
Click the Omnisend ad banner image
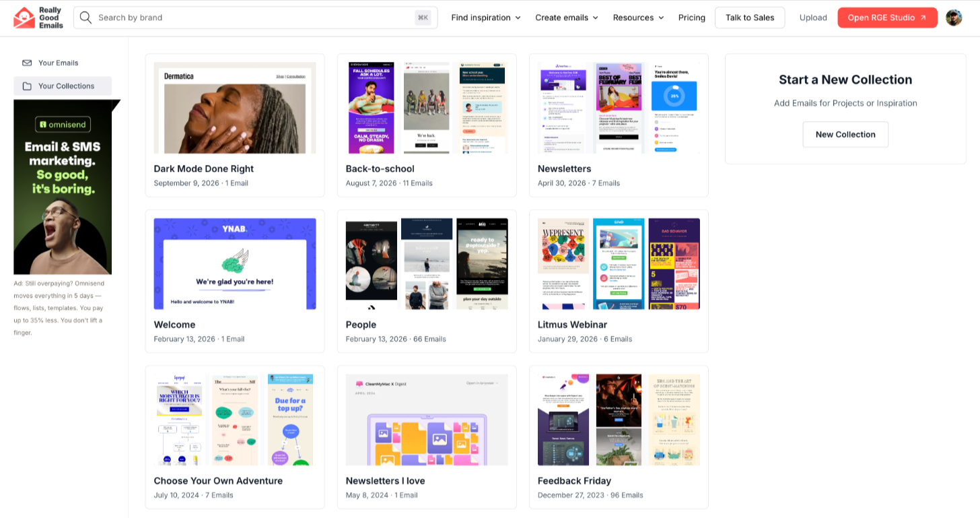[x=63, y=187]
